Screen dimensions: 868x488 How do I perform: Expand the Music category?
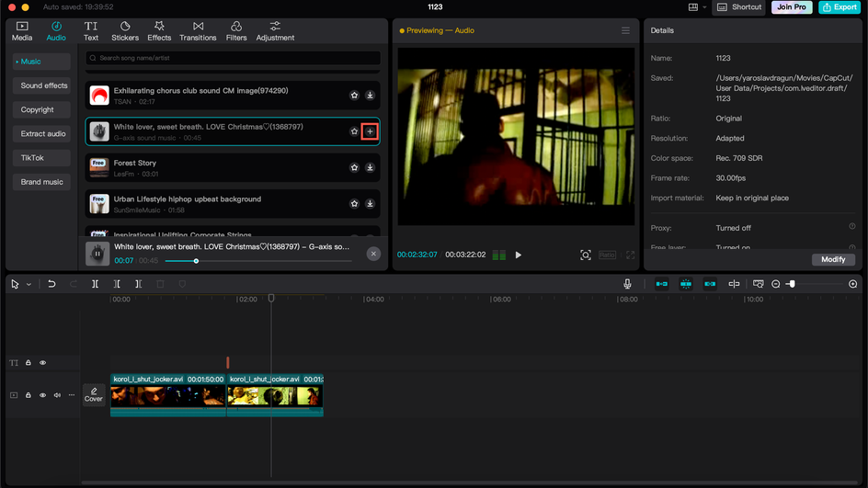coord(41,62)
